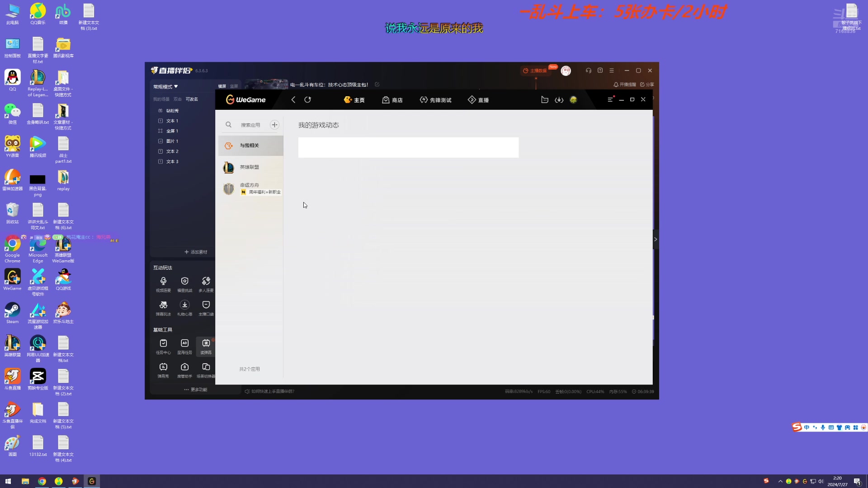Screen dimensions: 868x488
Task: Open the 回收站 recycle bin
Action: (x=12, y=213)
